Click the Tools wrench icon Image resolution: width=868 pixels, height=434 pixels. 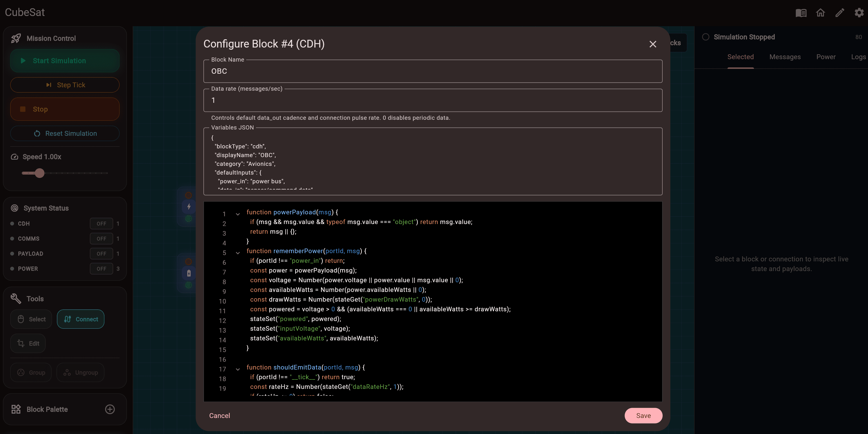[x=16, y=299]
